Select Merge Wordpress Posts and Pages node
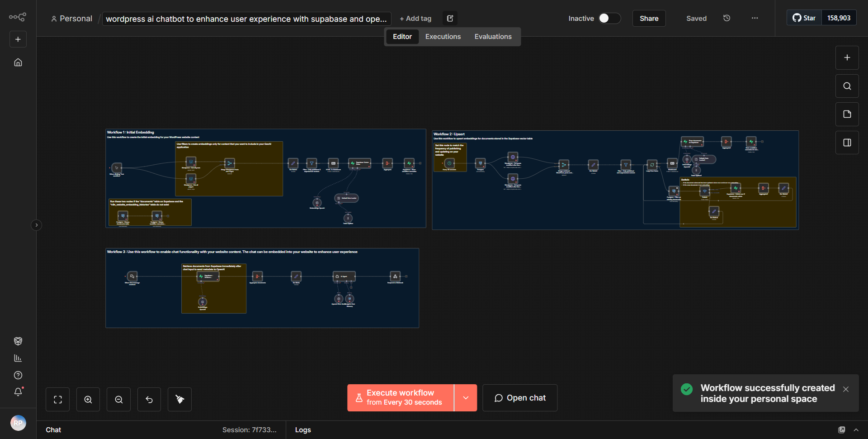 click(x=230, y=163)
